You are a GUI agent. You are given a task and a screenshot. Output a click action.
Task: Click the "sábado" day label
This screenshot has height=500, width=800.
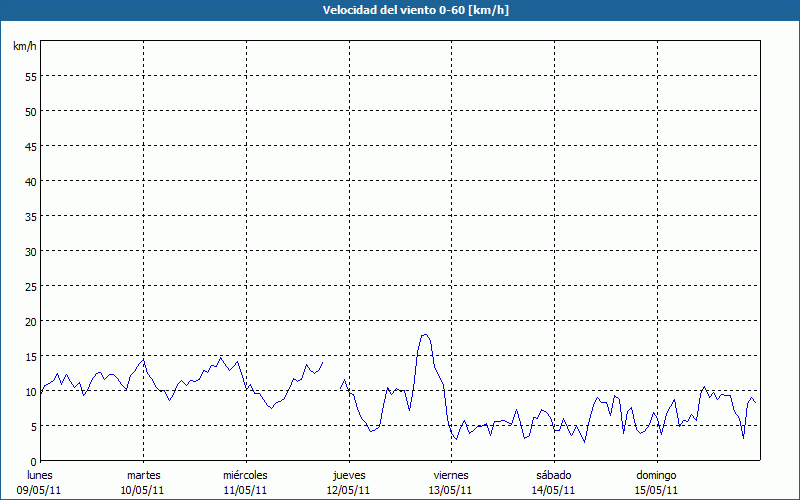coord(553,475)
